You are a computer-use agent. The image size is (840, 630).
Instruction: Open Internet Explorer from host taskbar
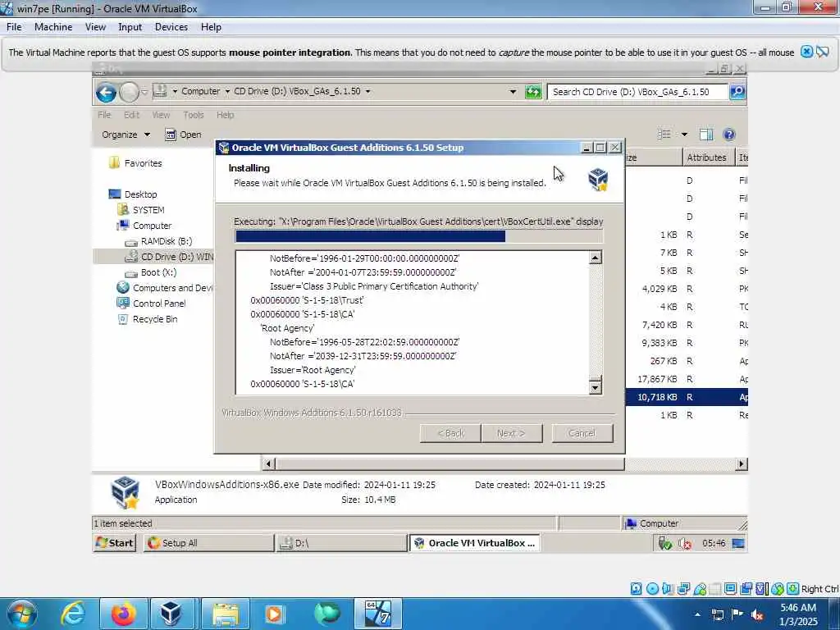coord(72,614)
